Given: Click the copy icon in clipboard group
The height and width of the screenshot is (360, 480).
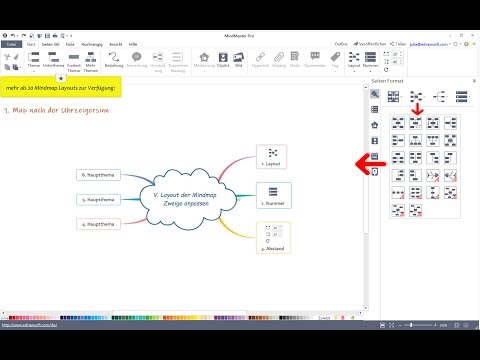Looking at the screenshot, I should [x=7, y=67].
